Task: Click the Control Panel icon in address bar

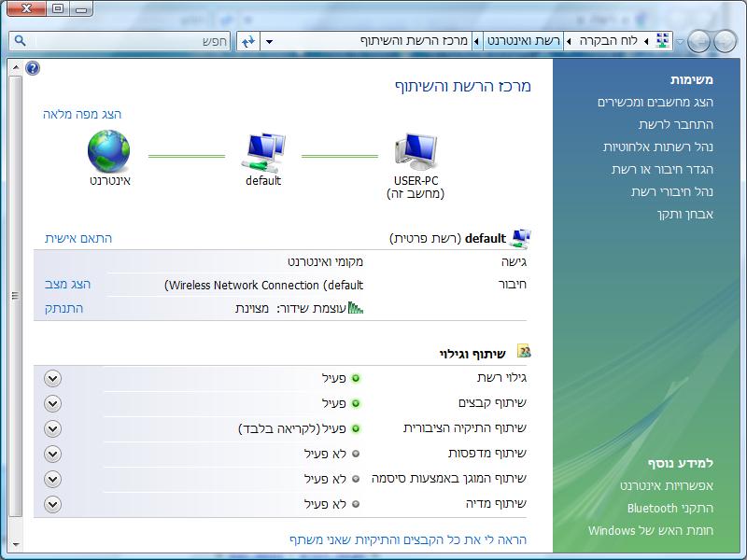Action: coord(663,41)
